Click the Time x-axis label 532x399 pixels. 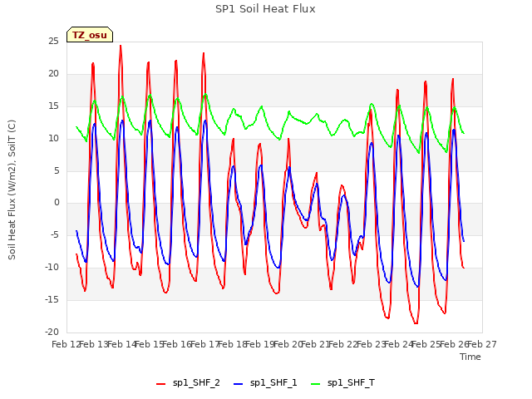click(470, 357)
